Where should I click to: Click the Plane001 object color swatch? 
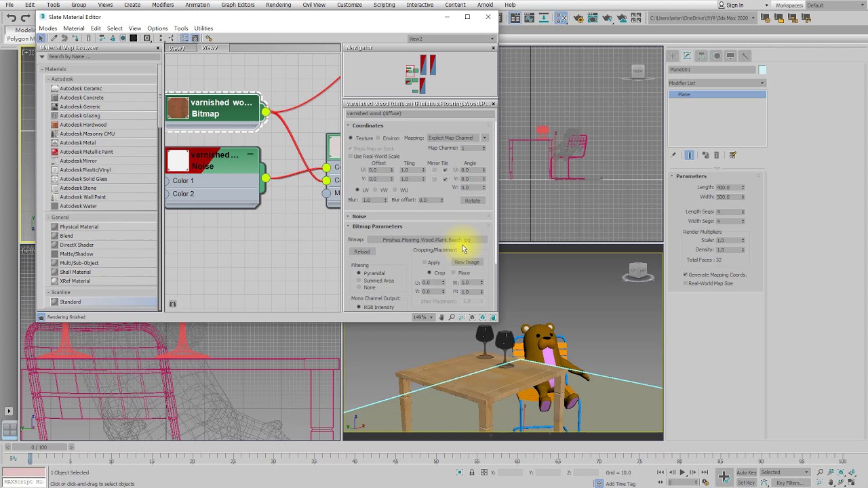pos(762,70)
